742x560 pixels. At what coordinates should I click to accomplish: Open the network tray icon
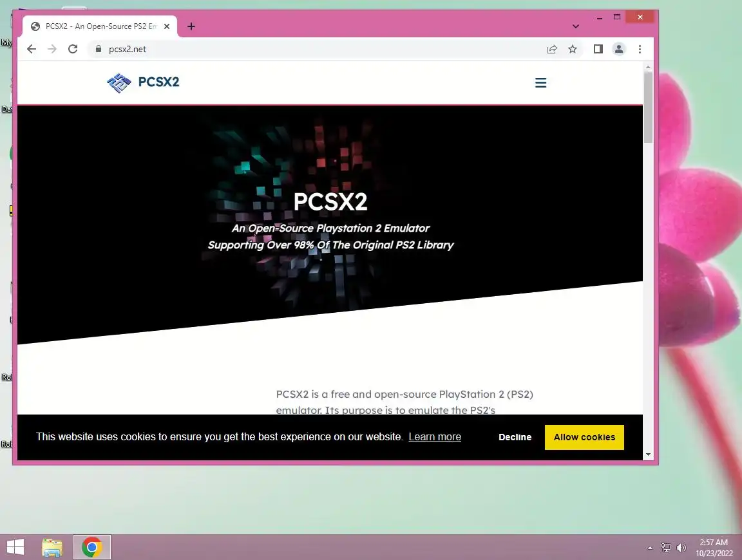point(666,548)
